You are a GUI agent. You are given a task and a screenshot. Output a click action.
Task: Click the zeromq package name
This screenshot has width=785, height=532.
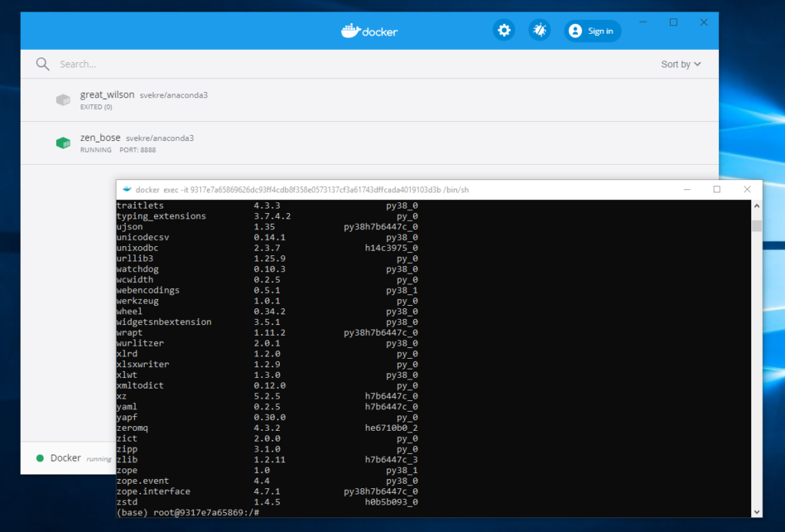(x=132, y=428)
